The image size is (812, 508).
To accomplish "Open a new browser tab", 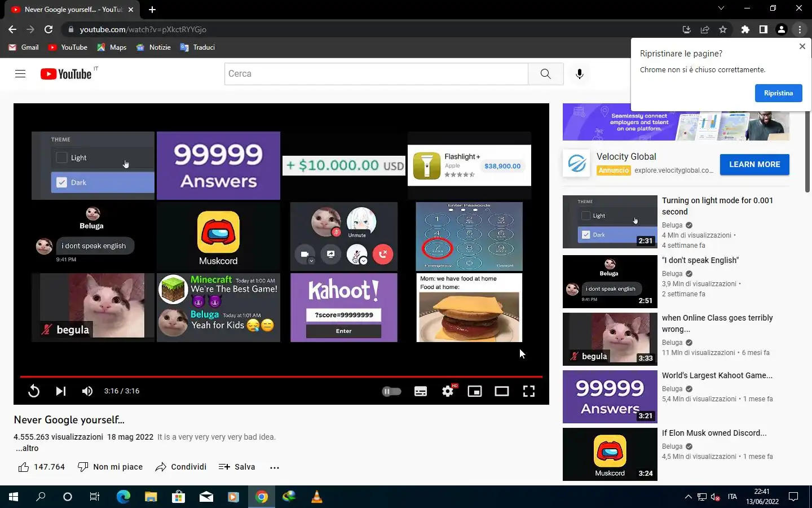I will click(152, 10).
